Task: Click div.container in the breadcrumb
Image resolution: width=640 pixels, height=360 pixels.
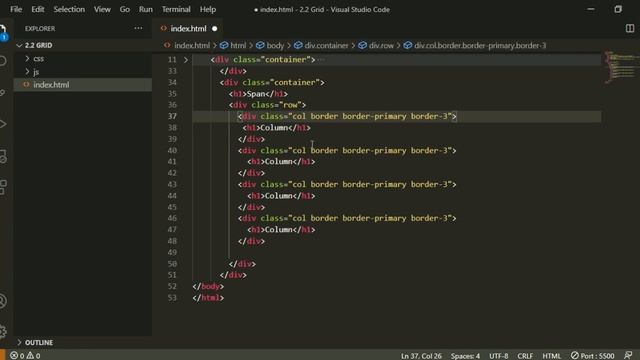Action: 326,45
